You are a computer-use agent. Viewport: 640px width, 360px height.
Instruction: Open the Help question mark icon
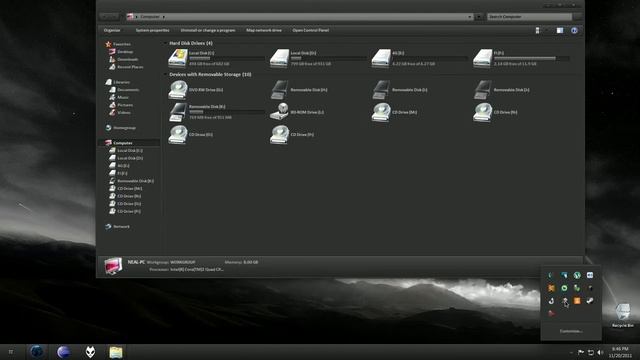coord(574,31)
